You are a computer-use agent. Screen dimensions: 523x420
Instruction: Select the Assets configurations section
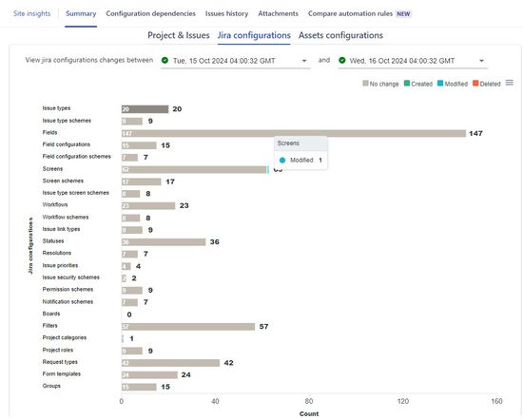tap(340, 35)
